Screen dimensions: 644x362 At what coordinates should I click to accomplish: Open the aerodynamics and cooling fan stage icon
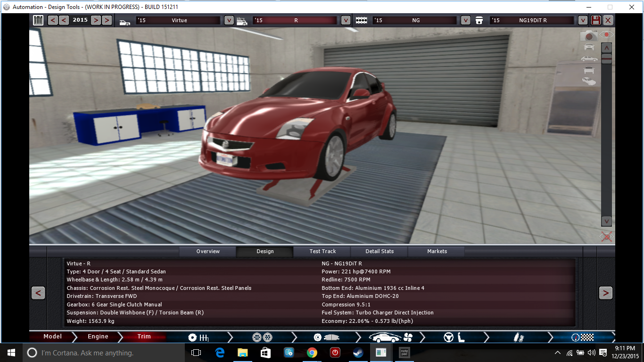pos(390,337)
